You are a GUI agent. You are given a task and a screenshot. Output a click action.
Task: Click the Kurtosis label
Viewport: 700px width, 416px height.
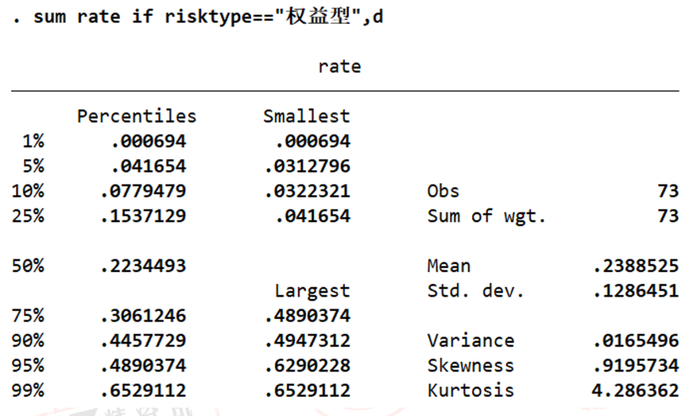pyautogui.click(x=470, y=391)
